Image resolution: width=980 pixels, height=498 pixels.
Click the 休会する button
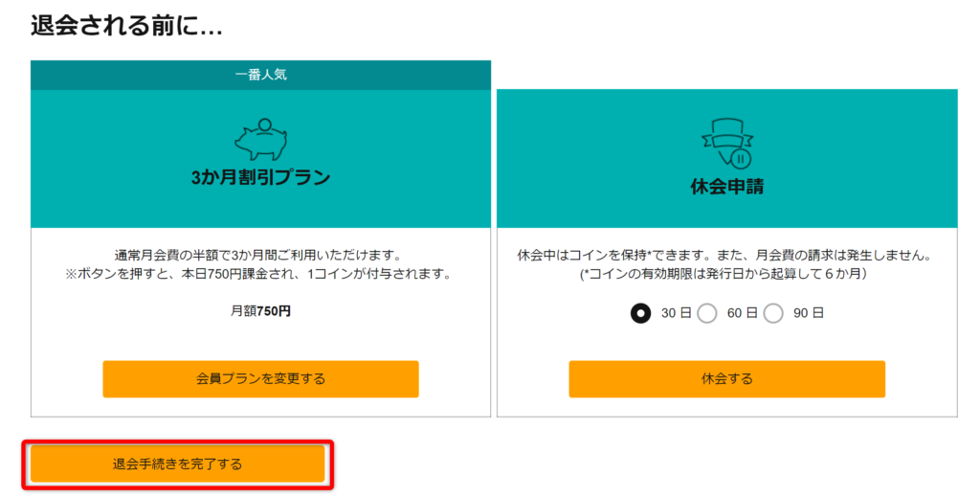[727, 379]
